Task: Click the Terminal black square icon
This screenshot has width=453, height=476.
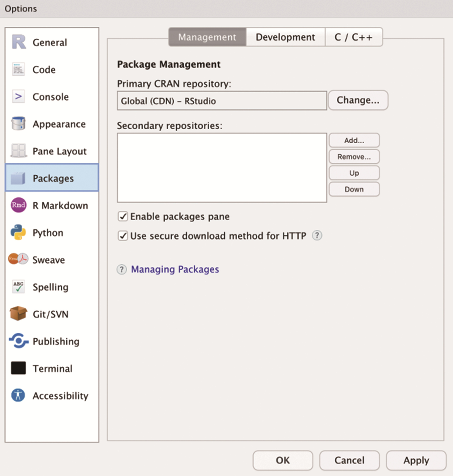Action: point(18,368)
